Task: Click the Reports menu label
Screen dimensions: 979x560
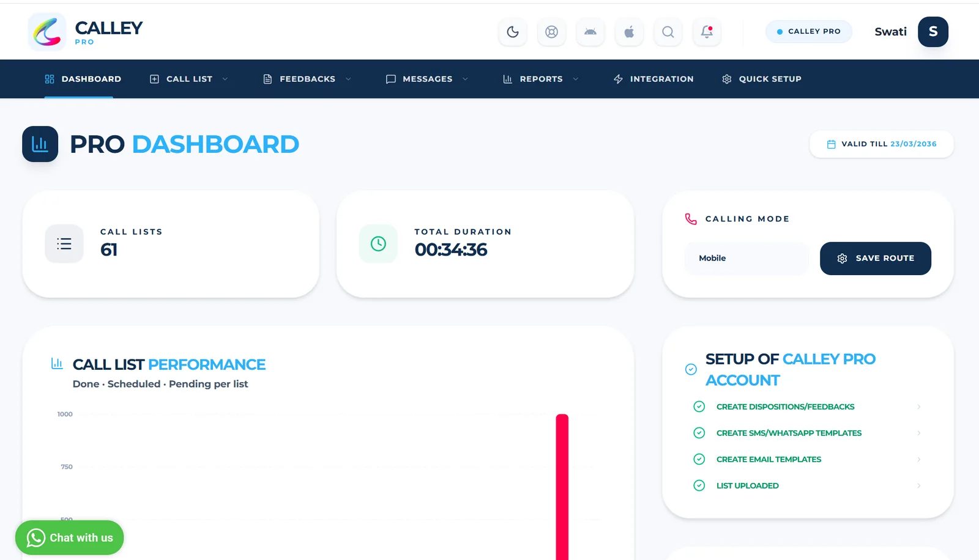Action: 542,79
